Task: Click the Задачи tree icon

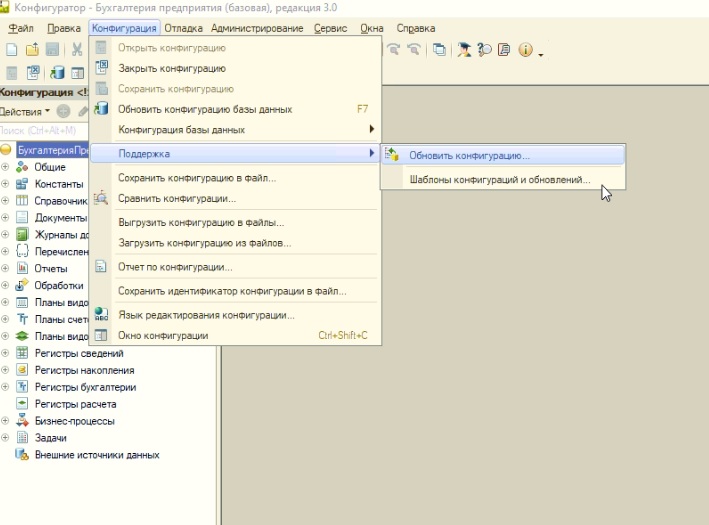Action: click(22, 437)
